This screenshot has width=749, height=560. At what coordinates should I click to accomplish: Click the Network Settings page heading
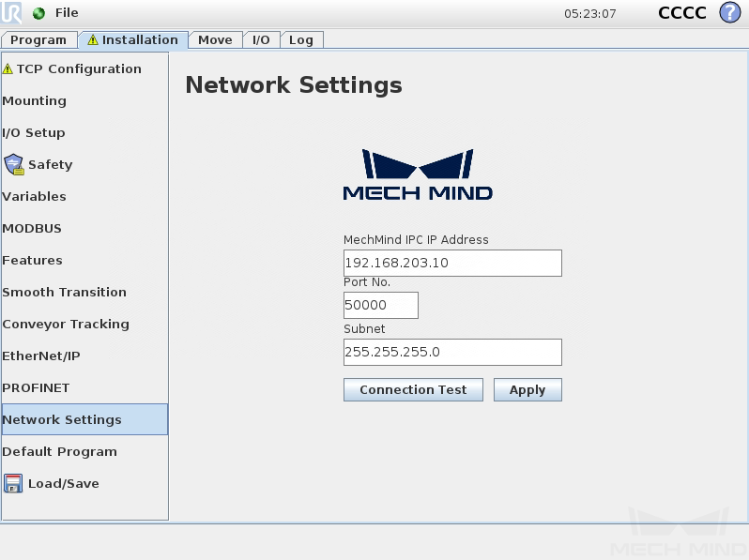[x=293, y=85]
